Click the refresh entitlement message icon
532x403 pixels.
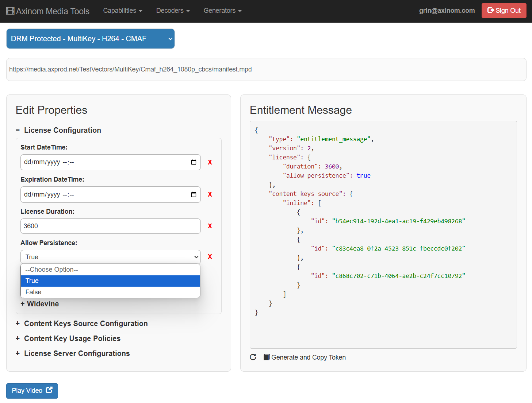coord(253,357)
